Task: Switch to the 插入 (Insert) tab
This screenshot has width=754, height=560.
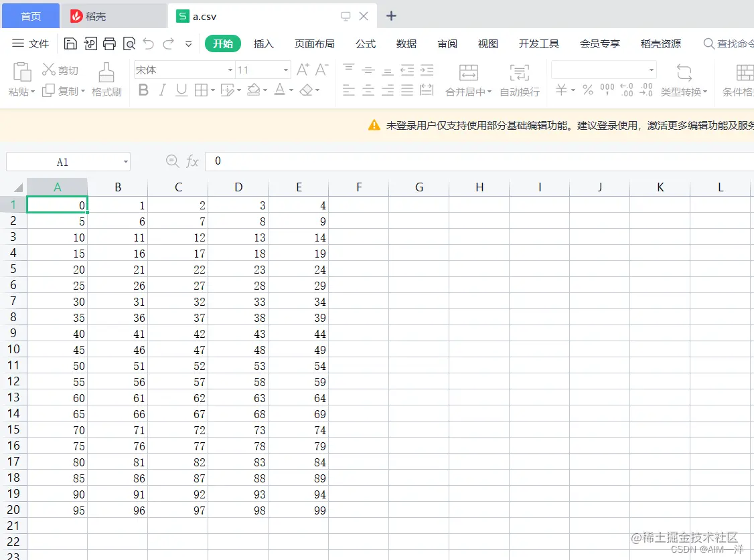Action: pyautogui.click(x=264, y=43)
